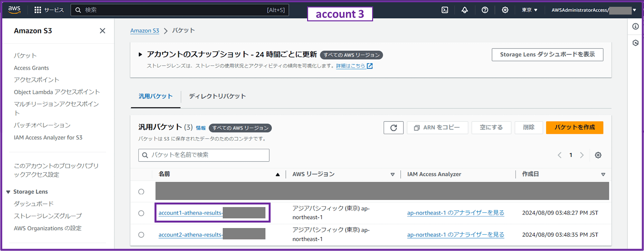Open バッチオペレーション in sidebar
This screenshot has width=644, height=251.
pyautogui.click(x=42, y=125)
